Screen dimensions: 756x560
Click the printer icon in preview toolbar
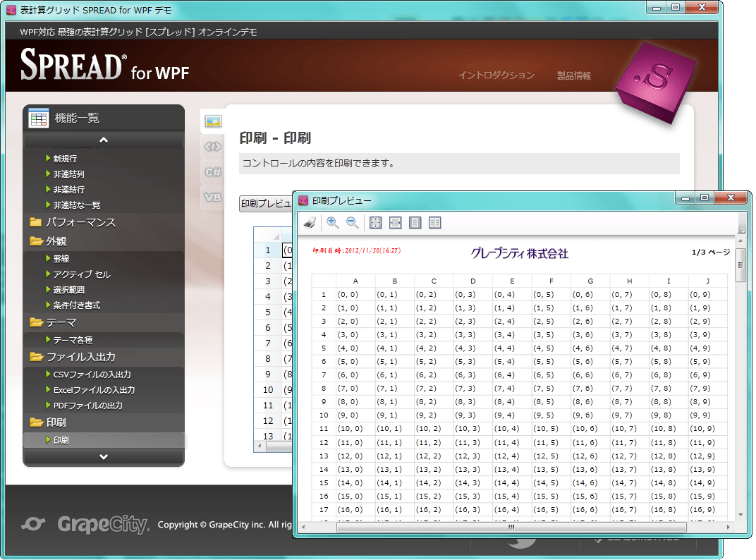310,223
